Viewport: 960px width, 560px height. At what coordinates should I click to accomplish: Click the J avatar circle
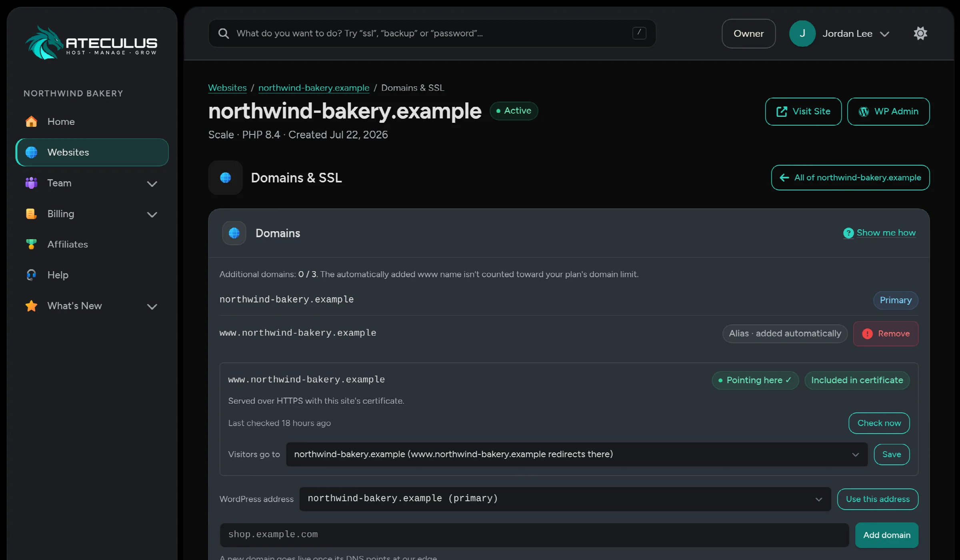(x=802, y=34)
